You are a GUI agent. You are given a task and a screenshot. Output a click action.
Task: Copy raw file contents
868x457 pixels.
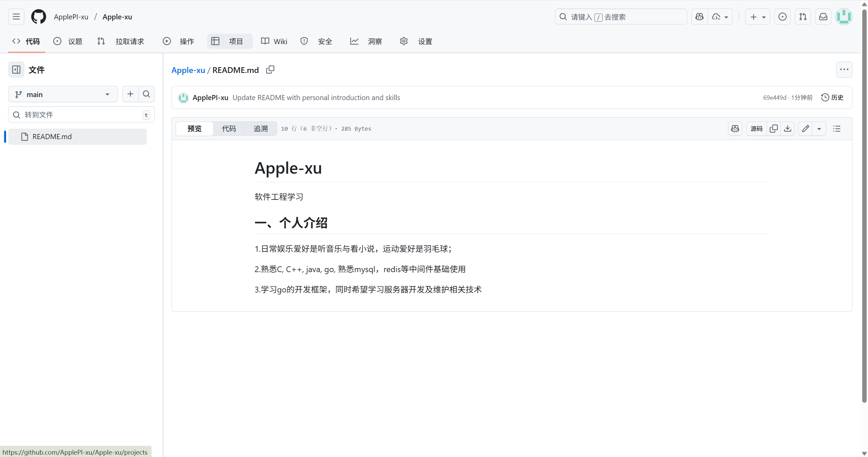click(x=774, y=129)
